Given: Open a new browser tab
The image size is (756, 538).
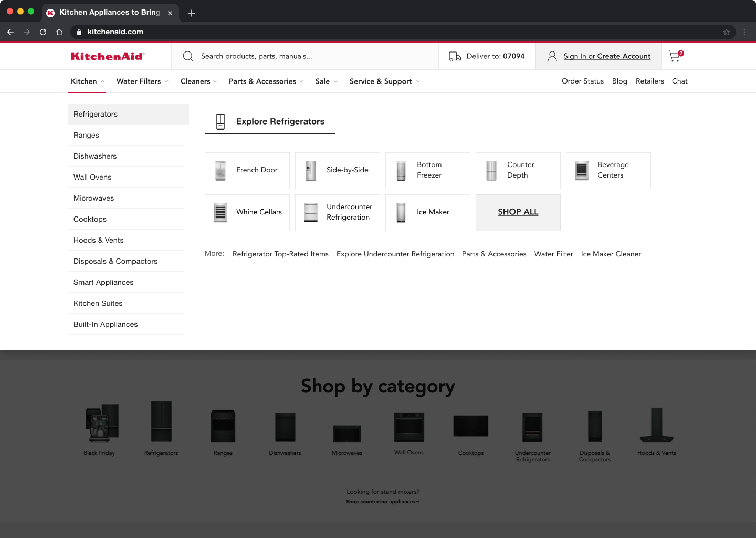Looking at the screenshot, I should point(192,13).
